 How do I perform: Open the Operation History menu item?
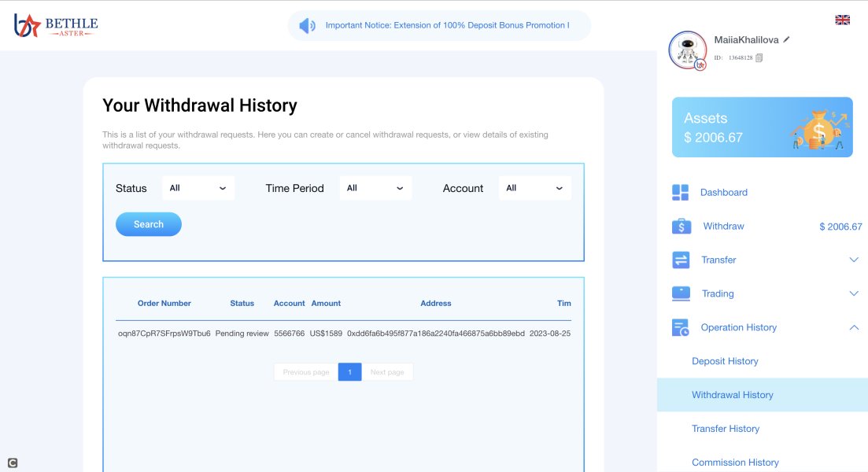[x=738, y=327]
